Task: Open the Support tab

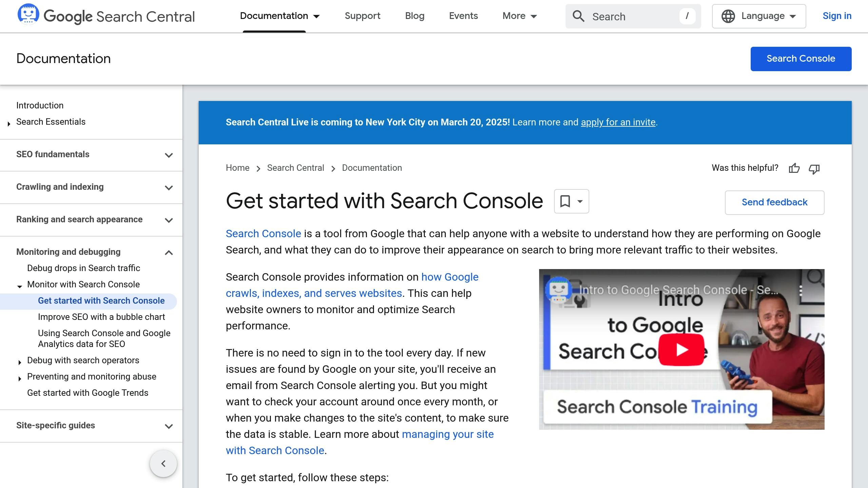Action: (x=362, y=16)
